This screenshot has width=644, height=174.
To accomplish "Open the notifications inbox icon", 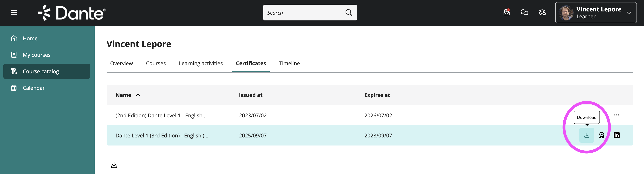I will (x=506, y=12).
